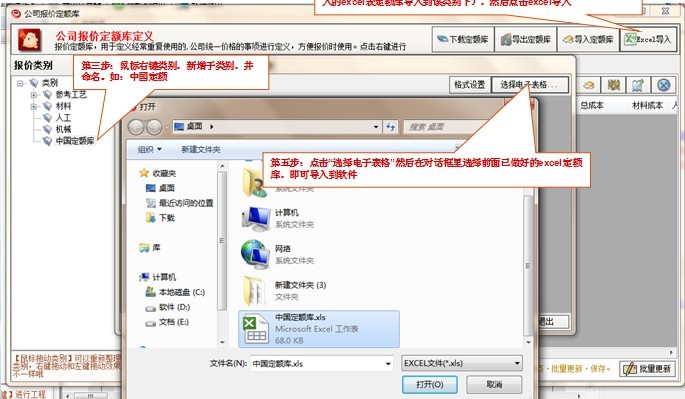Select the 计算机 icon in file list
The height and width of the screenshot is (399, 685).
point(256,218)
